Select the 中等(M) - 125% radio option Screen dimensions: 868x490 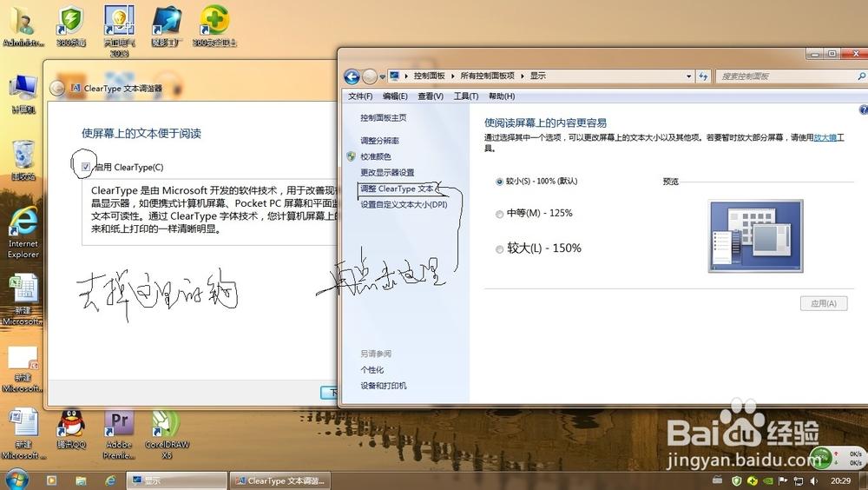[x=499, y=214]
